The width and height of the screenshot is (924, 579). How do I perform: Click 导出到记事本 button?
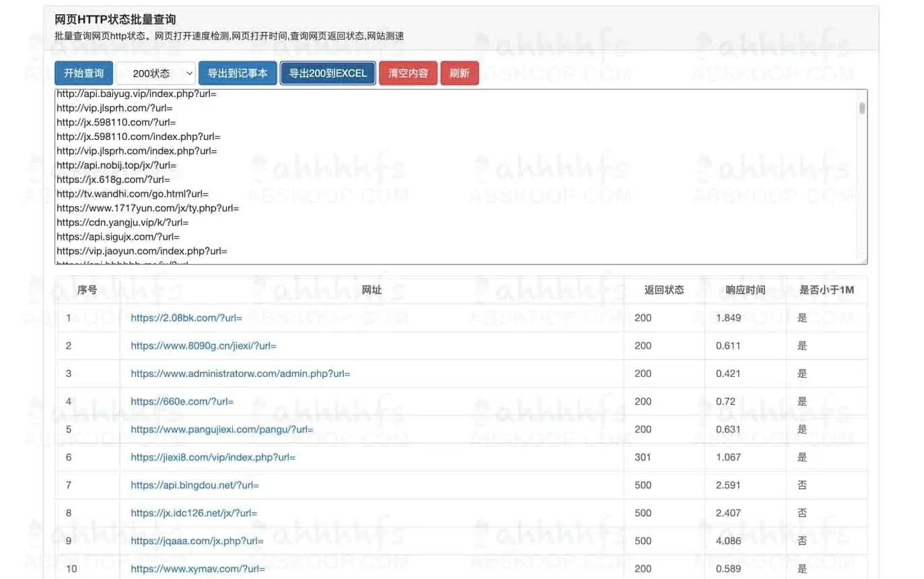pyautogui.click(x=238, y=73)
